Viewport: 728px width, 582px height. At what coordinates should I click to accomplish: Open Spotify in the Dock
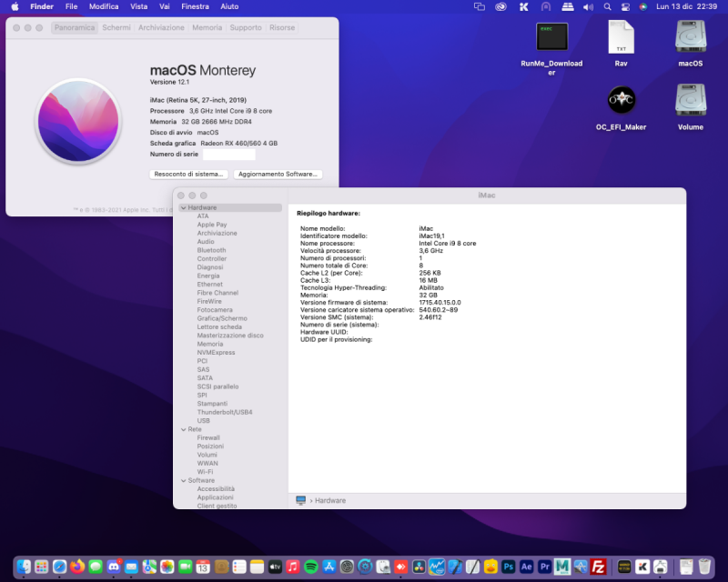311,567
